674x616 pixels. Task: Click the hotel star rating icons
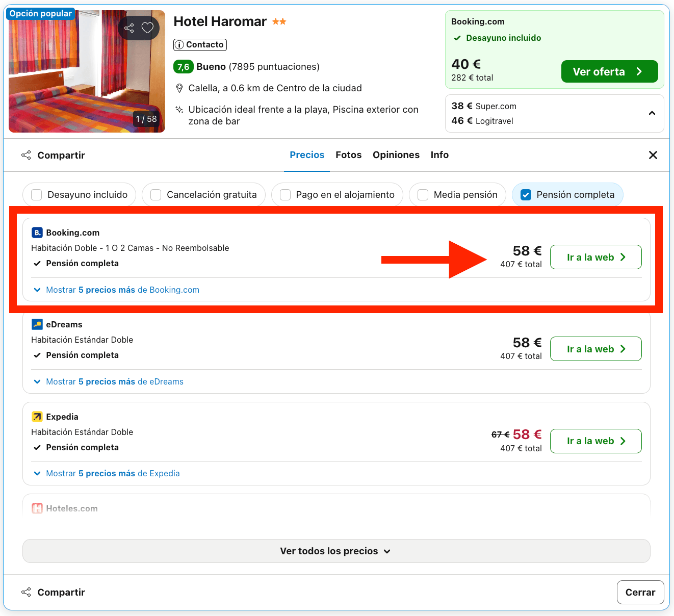[x=279, y=21]
